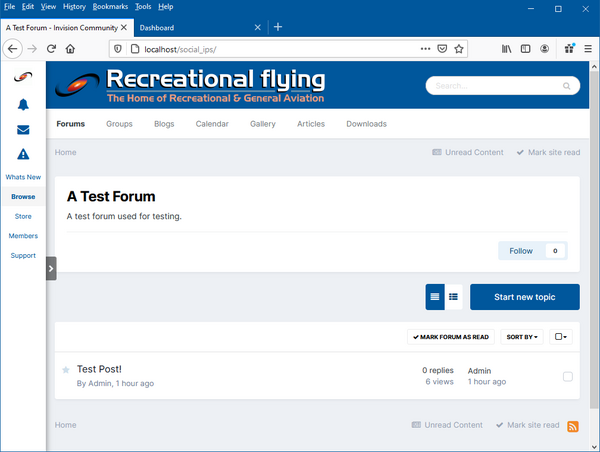Toggle the star next to Test Post!

(66, 370)
